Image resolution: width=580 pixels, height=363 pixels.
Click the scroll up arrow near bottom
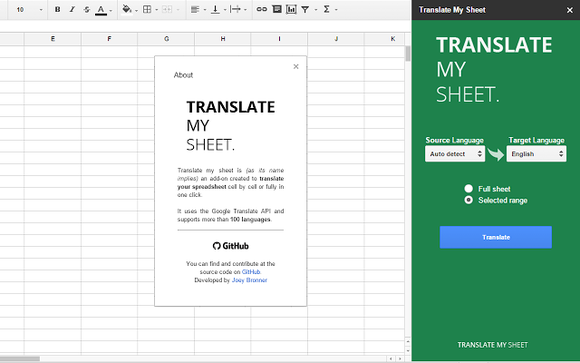pyautogui.click(x=408, y=342)
